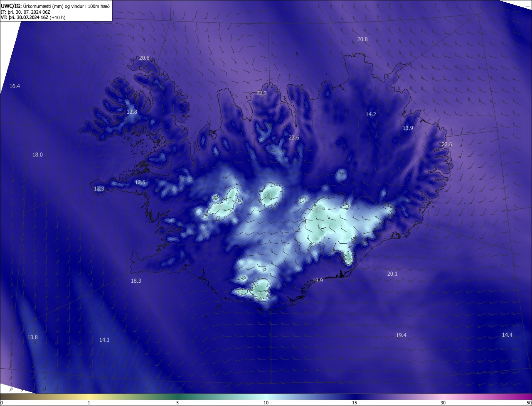The height and width of the screenshot is (406, 532).
Task: Click the 5 label on the color scale
Action: point(177,403)
